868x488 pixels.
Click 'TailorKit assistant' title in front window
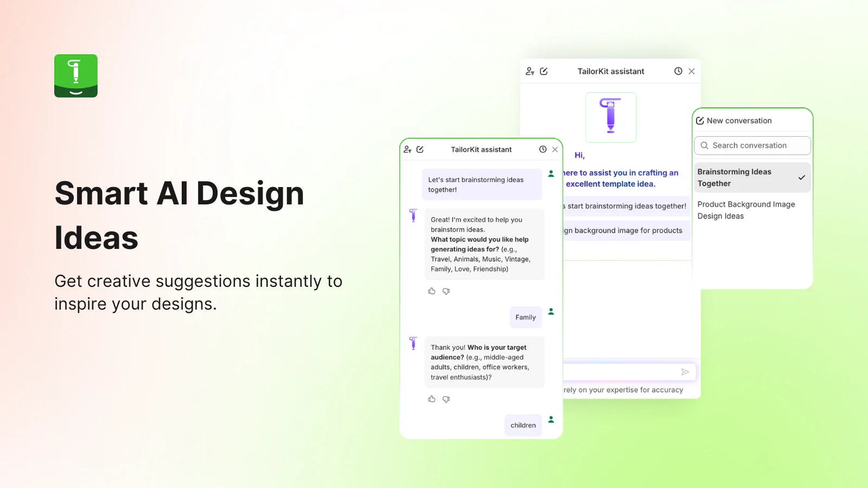[x=481, y=150]
